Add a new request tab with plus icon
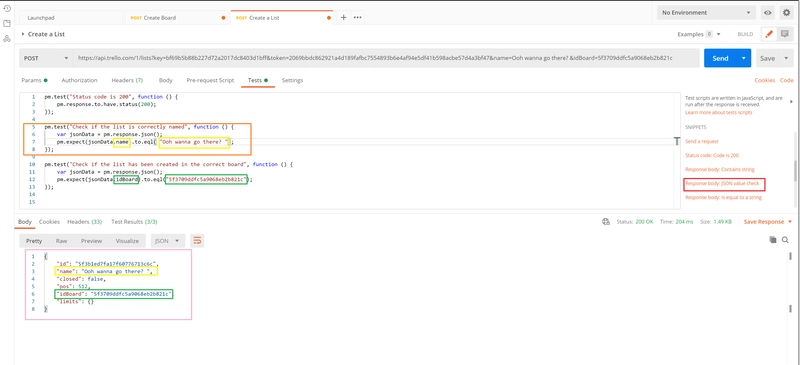The width and height of the screenshot is (800, 365). pos(343,17)
